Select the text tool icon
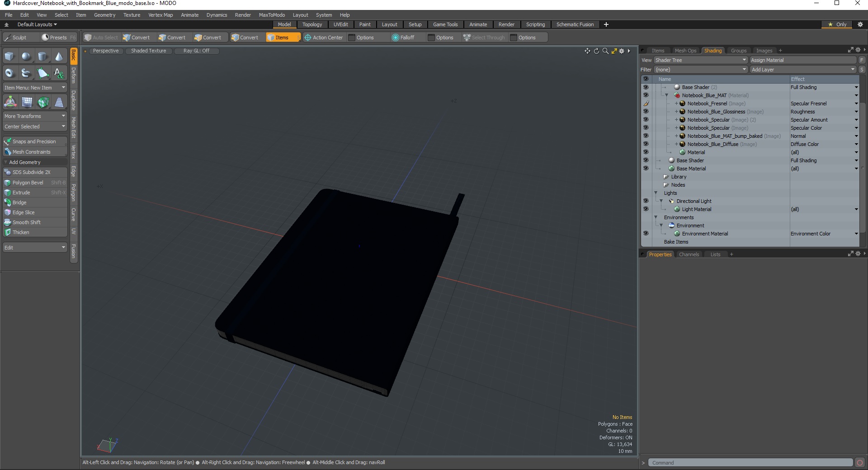The image size is (868, 470). (59, 73)
